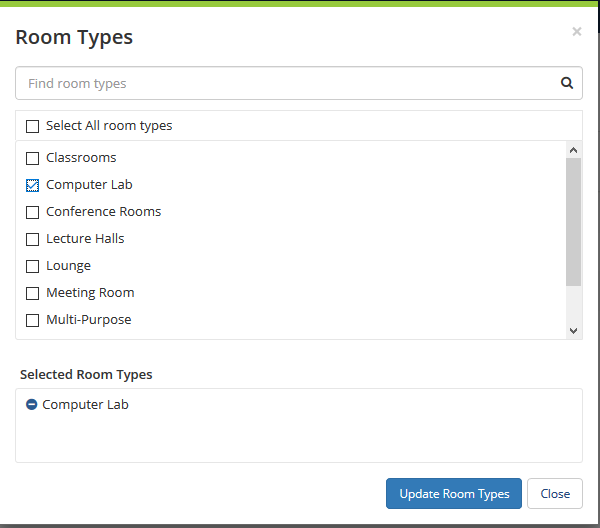Tick the Classrooms checkbox
This screenshot has height=528, width=600.
(33, 158)
